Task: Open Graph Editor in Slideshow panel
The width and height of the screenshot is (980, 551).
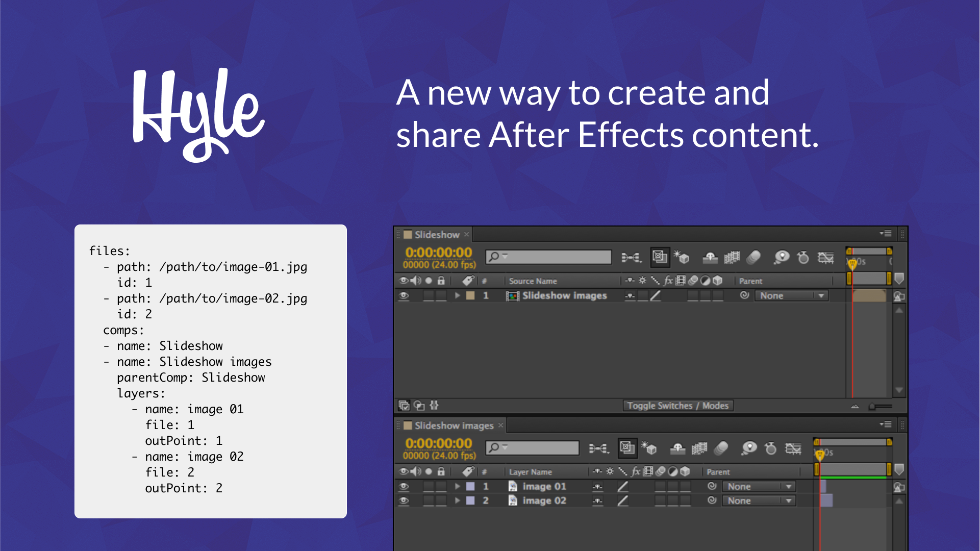Action: click(825, 258)
